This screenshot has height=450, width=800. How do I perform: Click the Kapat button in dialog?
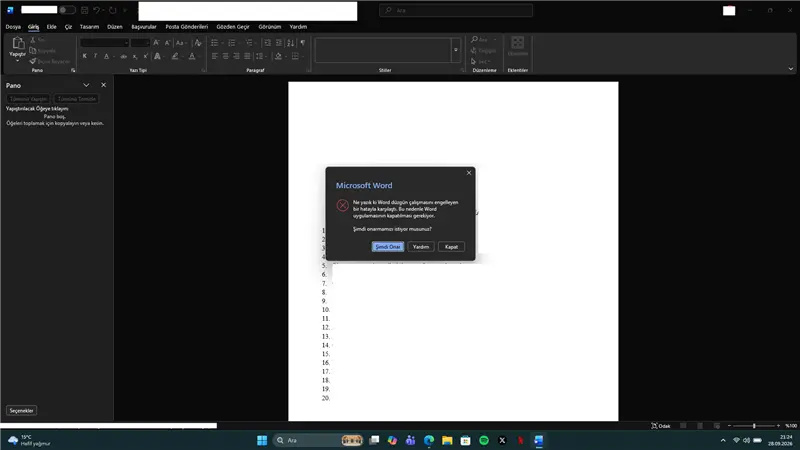pyautogui.click(x=452, y=246)
